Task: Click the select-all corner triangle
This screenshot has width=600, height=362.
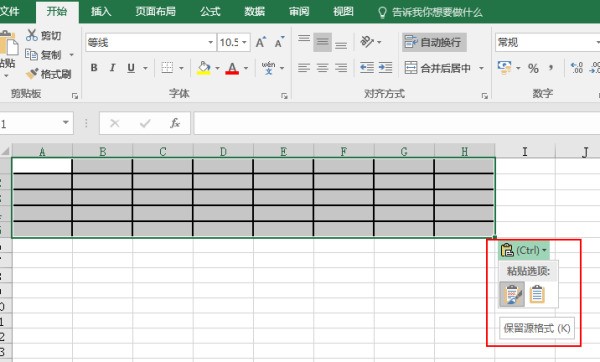Action: click(5, 152)
